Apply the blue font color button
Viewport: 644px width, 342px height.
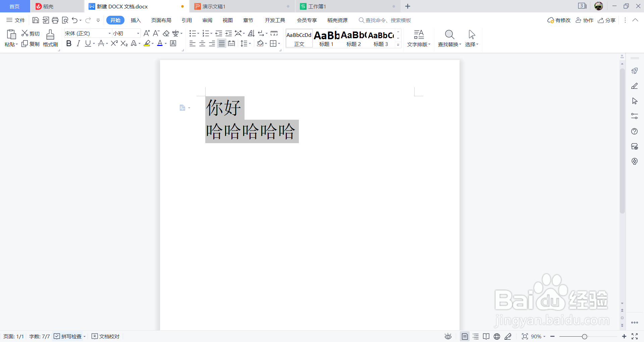point(160,43)
